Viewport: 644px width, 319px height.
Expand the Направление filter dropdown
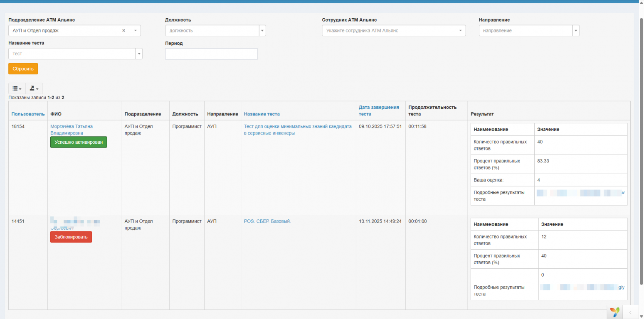point(576,31)
